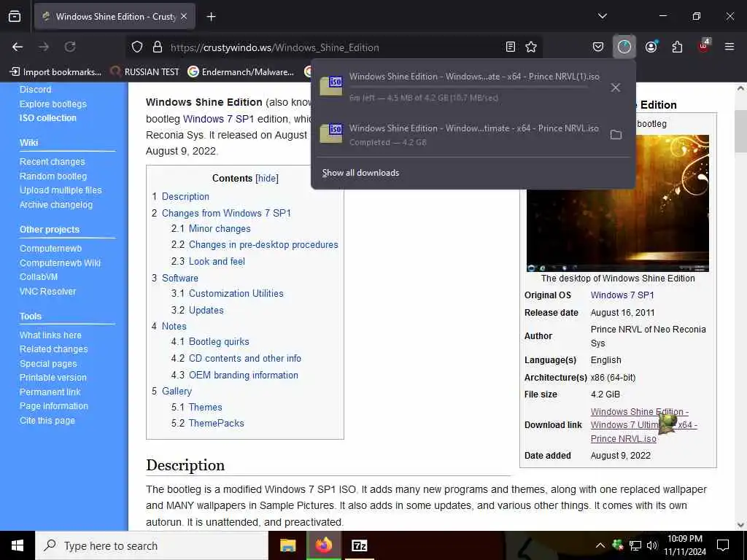Open Save to Pocket icon
The image size is (747, 560).
click(x=598, y=47)
